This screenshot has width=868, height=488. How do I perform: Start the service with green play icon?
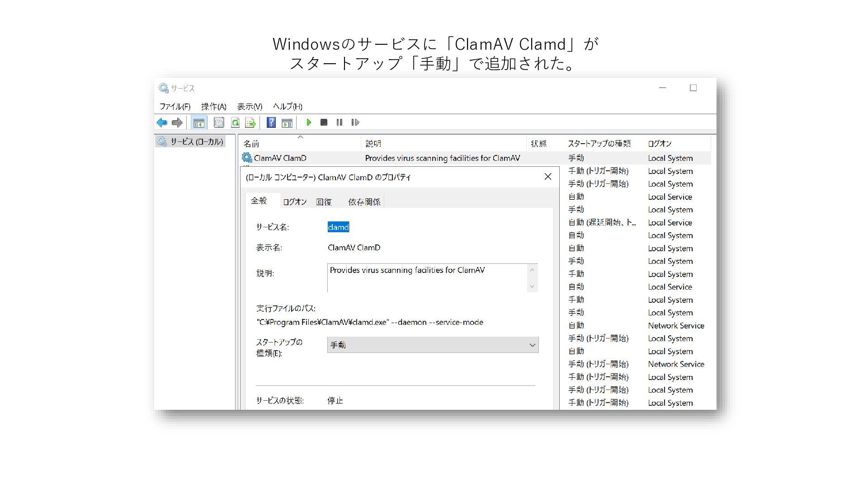[x=309, y=122]
